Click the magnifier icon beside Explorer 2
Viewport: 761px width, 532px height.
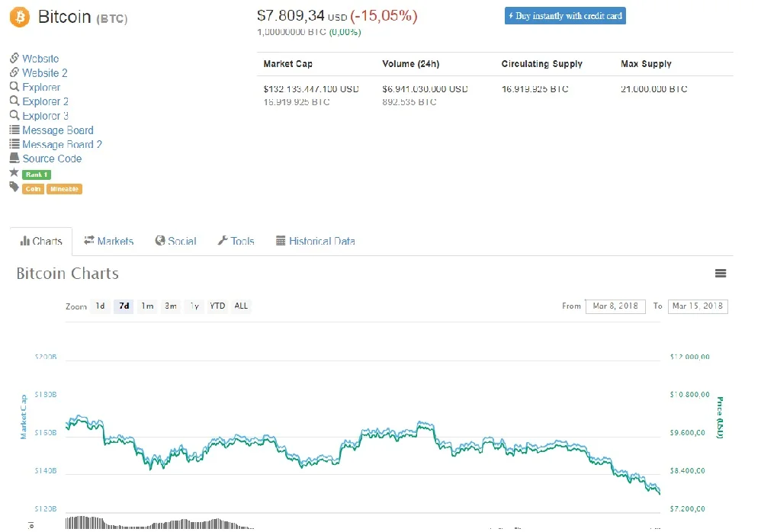tap(14, 101)
